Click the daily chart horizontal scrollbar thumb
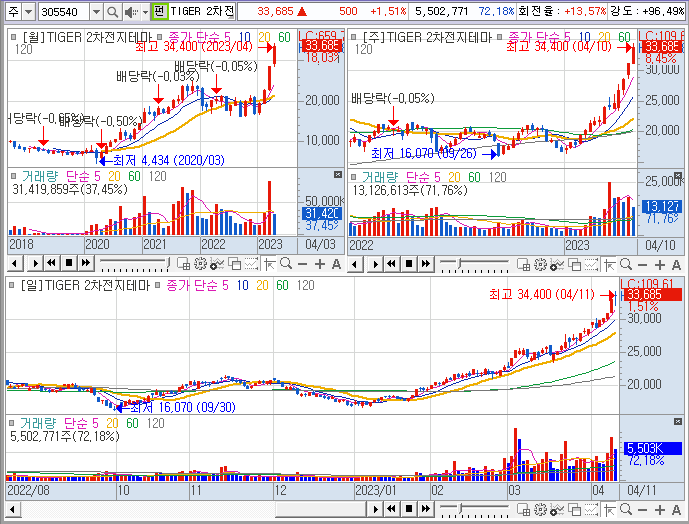The width and height of the screenshot is (689, 524). point(321,509)
